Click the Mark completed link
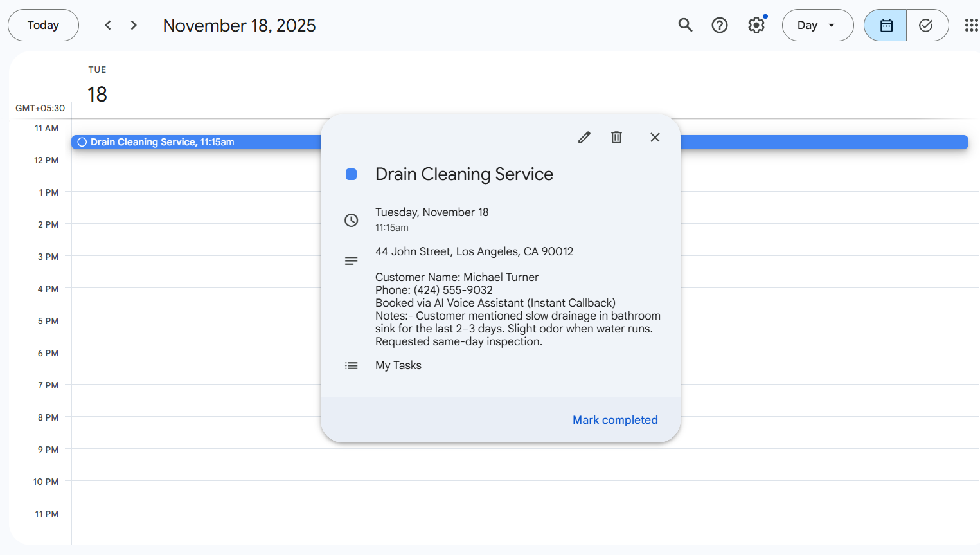This screenshot has height=555, width=980. 615,420
